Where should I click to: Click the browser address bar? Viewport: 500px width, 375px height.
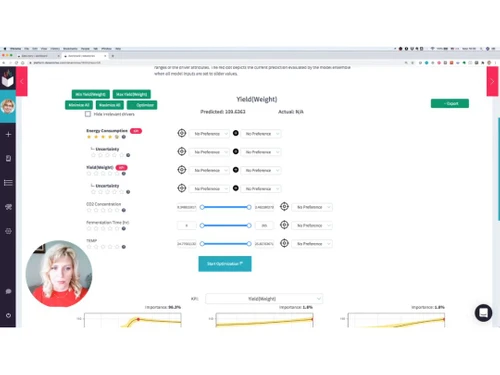pyautogui.click(x=213, y=63)
